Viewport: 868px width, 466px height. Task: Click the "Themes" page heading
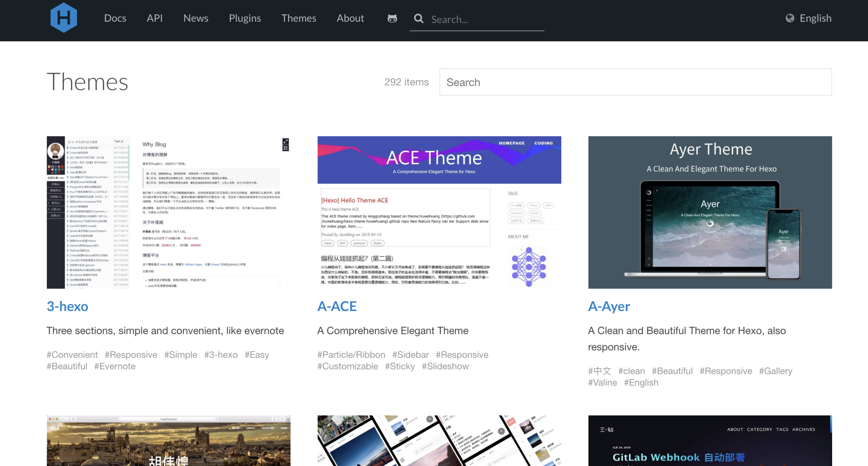point(87,82)
